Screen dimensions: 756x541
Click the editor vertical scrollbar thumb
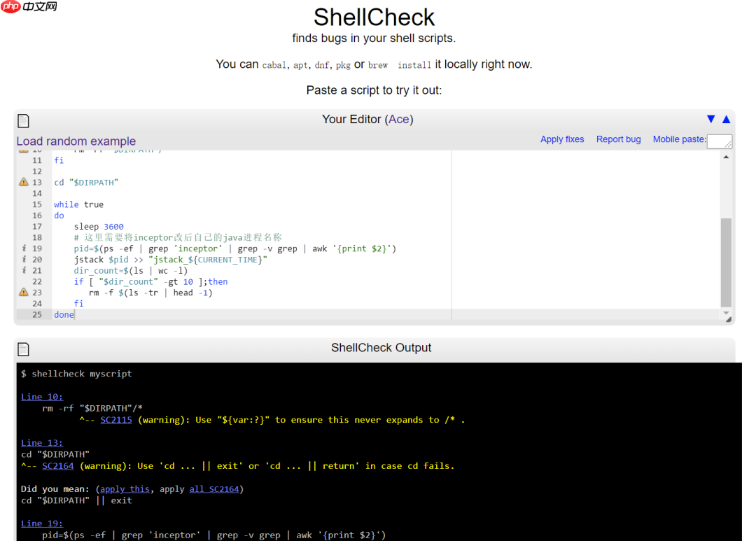tap(726, 262)
